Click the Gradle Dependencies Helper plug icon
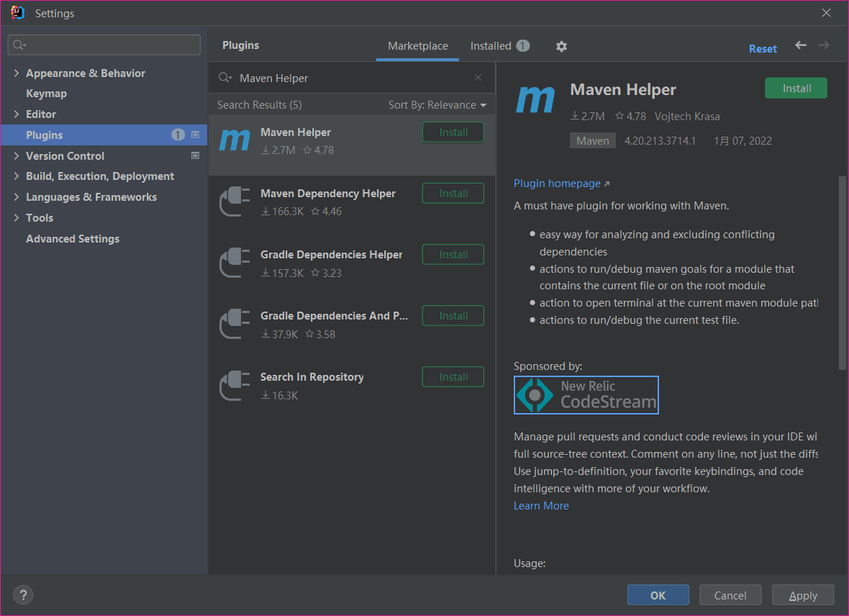This screenshot has width=849, height=616. [x=235, y=263]
